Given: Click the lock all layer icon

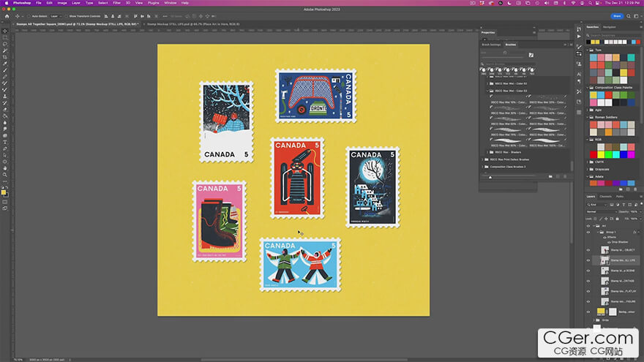Looking at the screenshot, I should click(x=617, y=219).
